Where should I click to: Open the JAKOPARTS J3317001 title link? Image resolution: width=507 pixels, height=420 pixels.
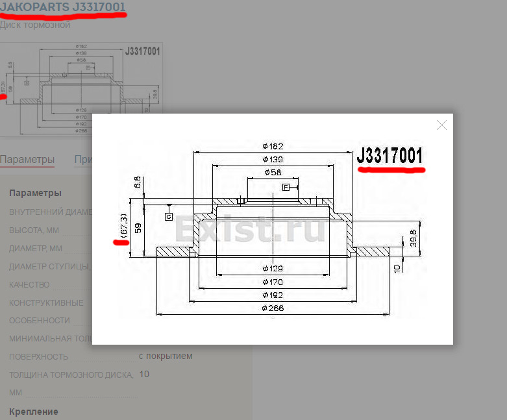63,6
